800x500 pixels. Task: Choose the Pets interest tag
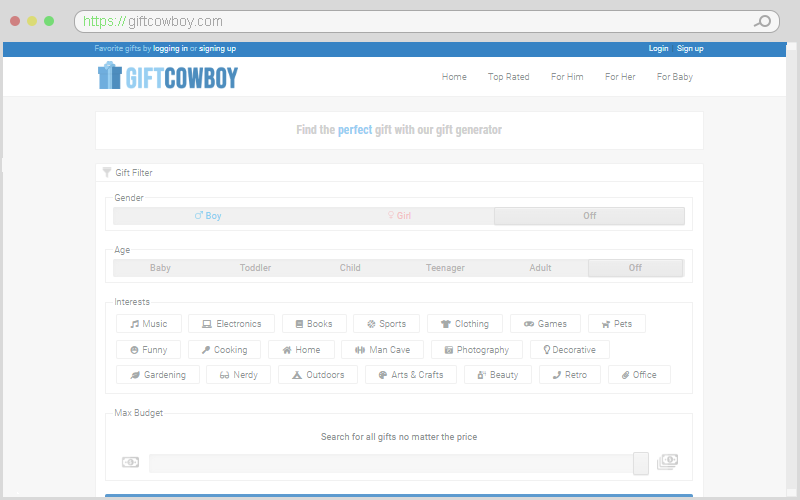tap(616, 324)
